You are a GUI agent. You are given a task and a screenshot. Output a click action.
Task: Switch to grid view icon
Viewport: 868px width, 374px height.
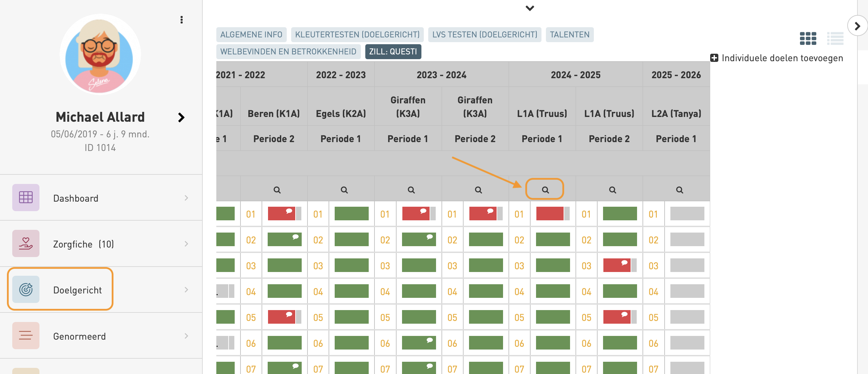(808, 38)
